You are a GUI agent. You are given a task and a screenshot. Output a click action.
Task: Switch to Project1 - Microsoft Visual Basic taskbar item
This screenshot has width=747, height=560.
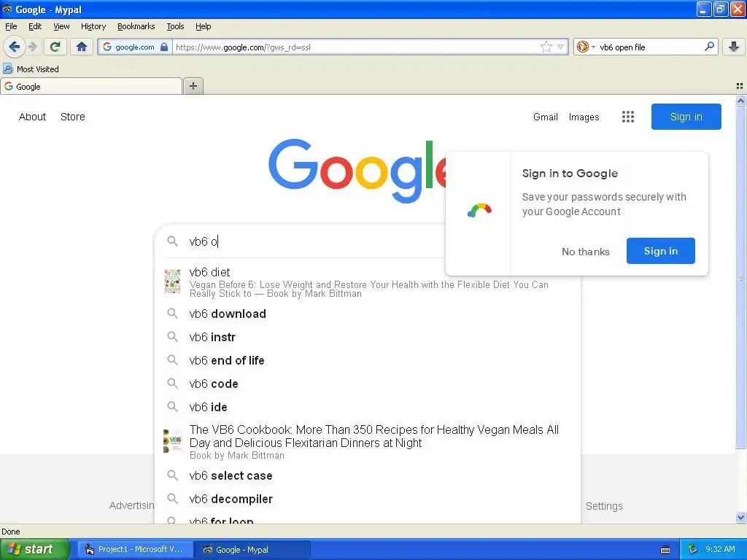click(x=136, y=550)
